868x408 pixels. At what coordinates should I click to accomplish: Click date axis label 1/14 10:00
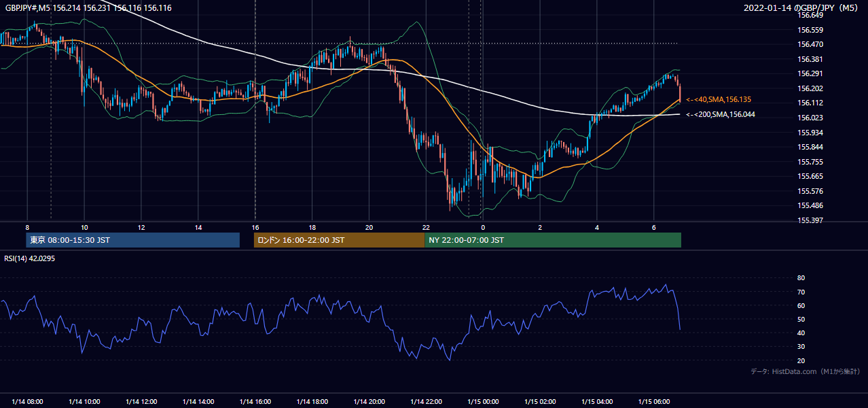(x=84, y=402)
